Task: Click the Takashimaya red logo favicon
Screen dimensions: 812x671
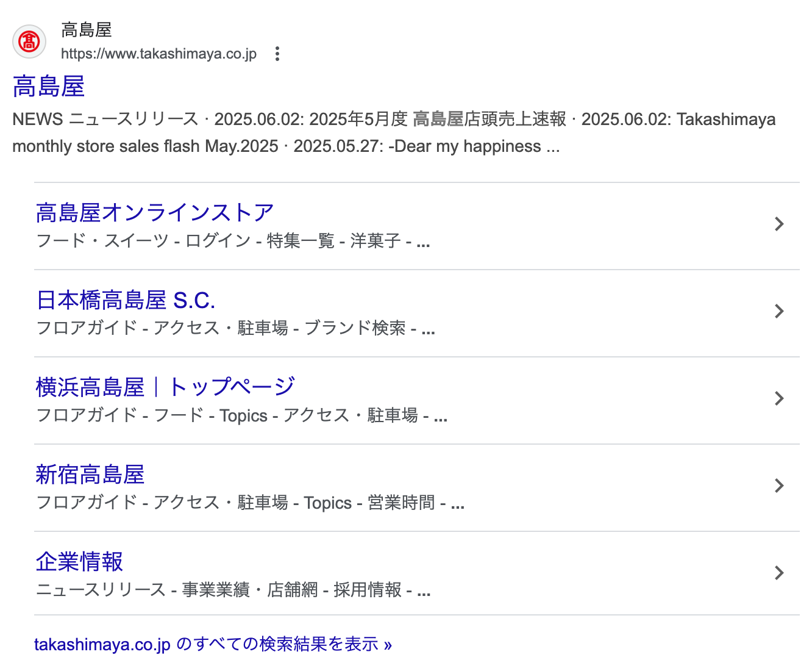Action: [29, 41]
